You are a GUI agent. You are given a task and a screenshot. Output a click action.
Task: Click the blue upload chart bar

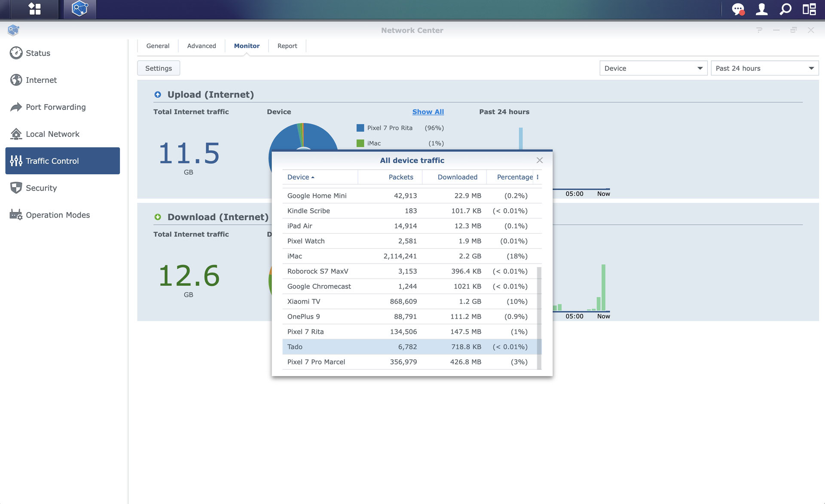pos(521,138)
